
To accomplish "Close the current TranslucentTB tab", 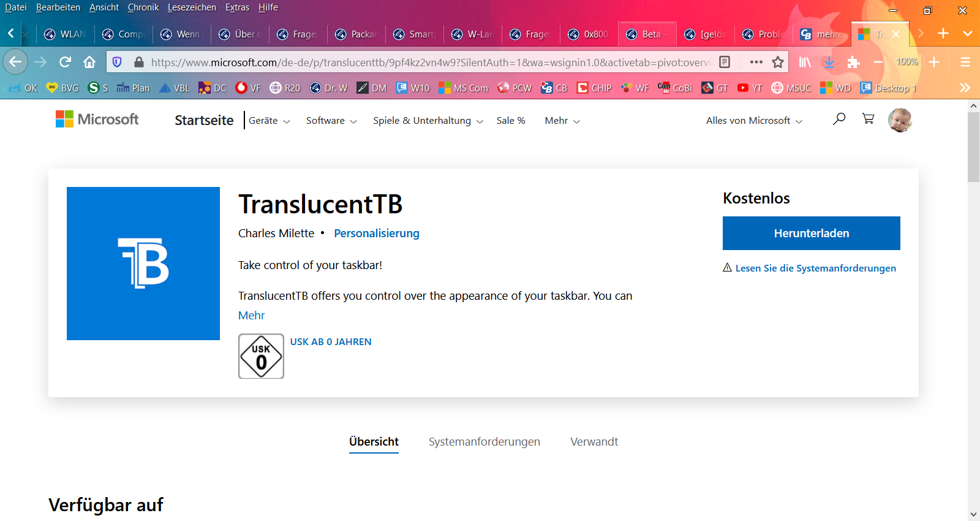I will pyautogui.click(x=896, y=34).
